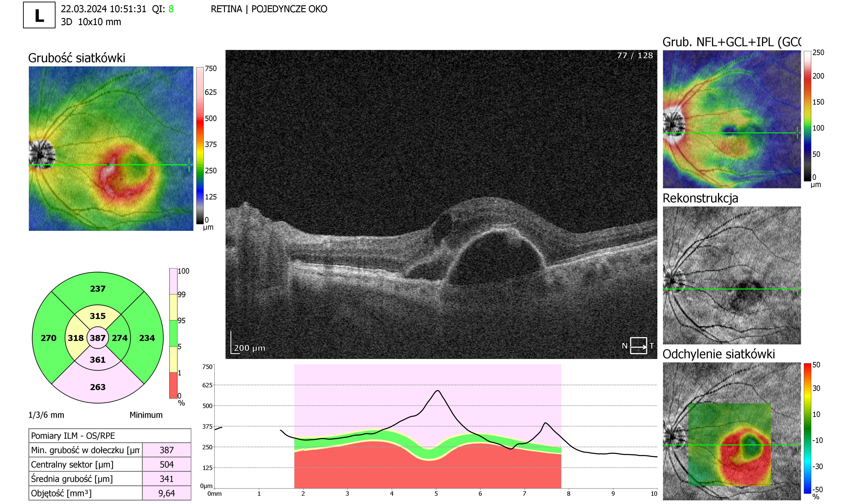Click the 3D 10x10 mm scan label

(91, 22)
